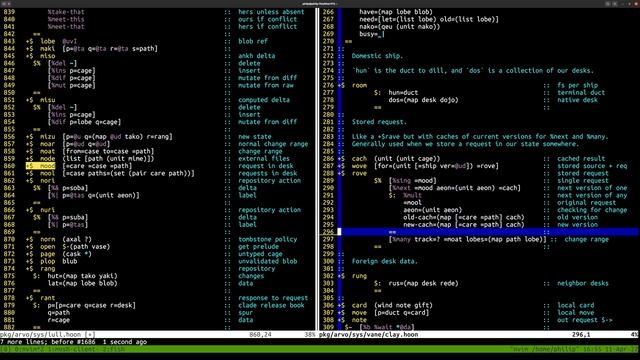The image size is (640, 360).
Task: Click the '+$ rant' definition
Action: [x=40, y=298]
